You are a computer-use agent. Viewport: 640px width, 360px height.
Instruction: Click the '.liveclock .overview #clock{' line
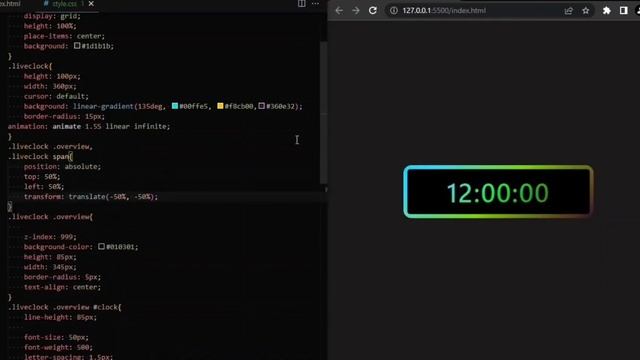64,307
